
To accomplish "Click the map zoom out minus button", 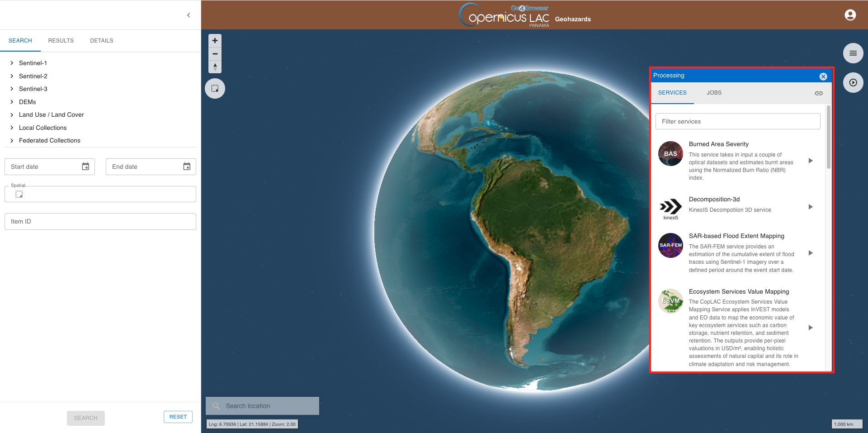I will point(215,54).
